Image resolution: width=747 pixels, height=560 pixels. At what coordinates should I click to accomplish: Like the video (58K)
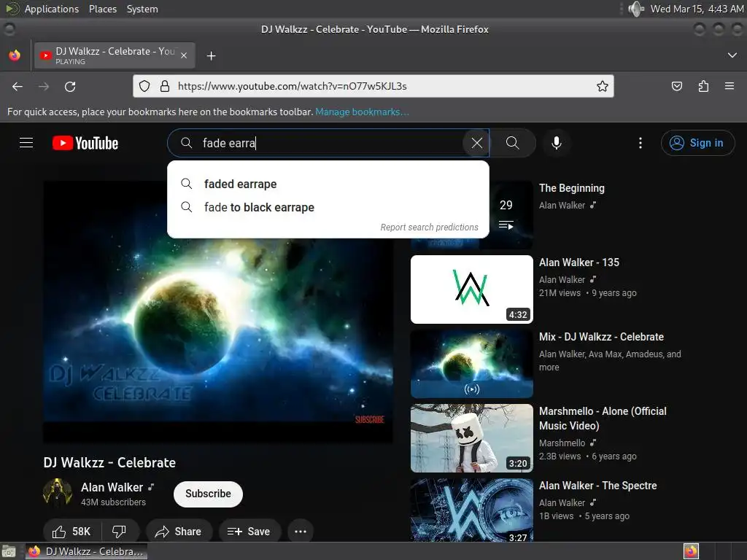pyautogui.click(x=71, y=532)
